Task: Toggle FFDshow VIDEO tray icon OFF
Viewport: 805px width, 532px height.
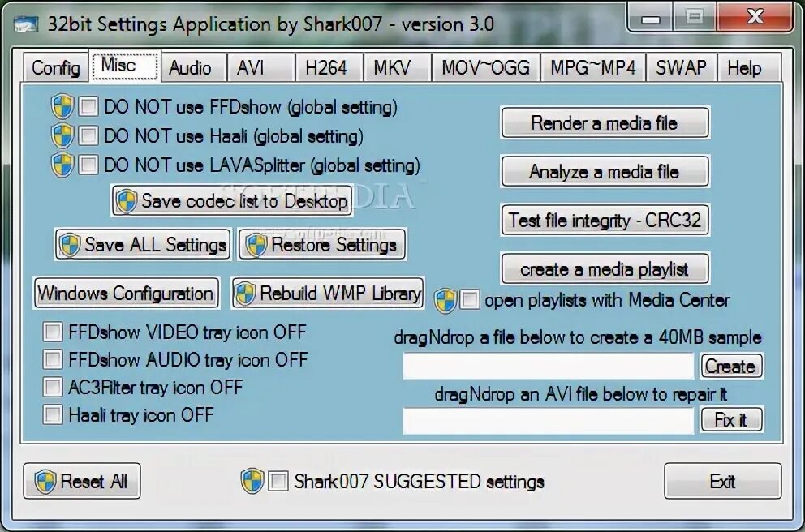Action: [x=53, y=332]
